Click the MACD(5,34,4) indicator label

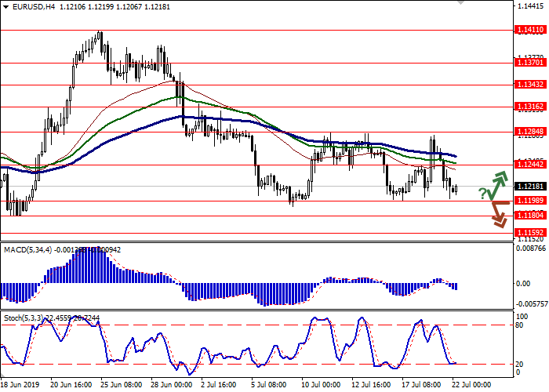[x=27, y=249]
